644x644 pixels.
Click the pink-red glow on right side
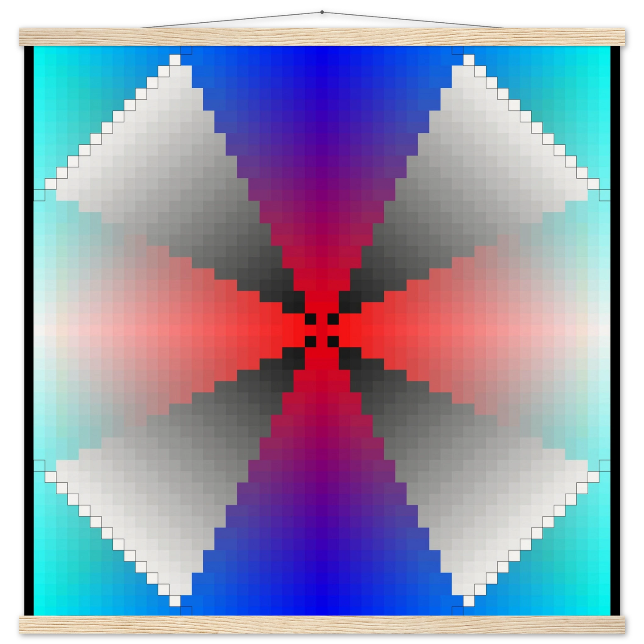pos(508,330)
